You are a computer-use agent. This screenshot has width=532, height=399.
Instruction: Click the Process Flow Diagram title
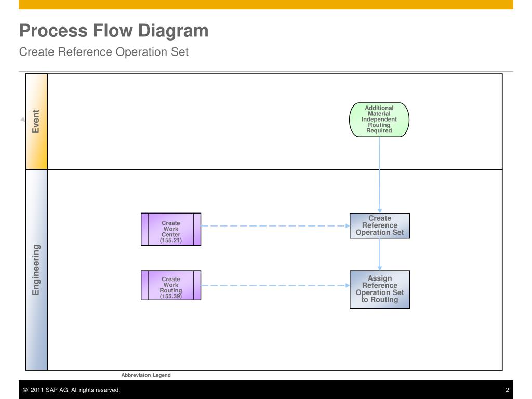pos(114,31)
